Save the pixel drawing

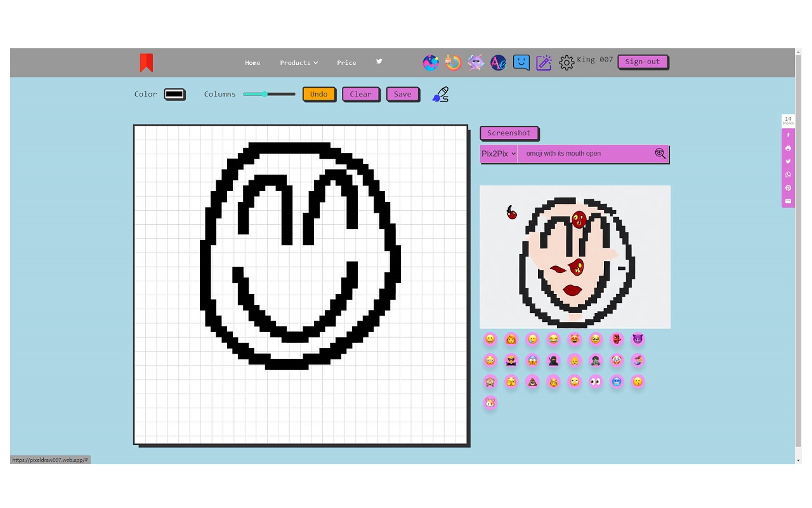(403, 94)
